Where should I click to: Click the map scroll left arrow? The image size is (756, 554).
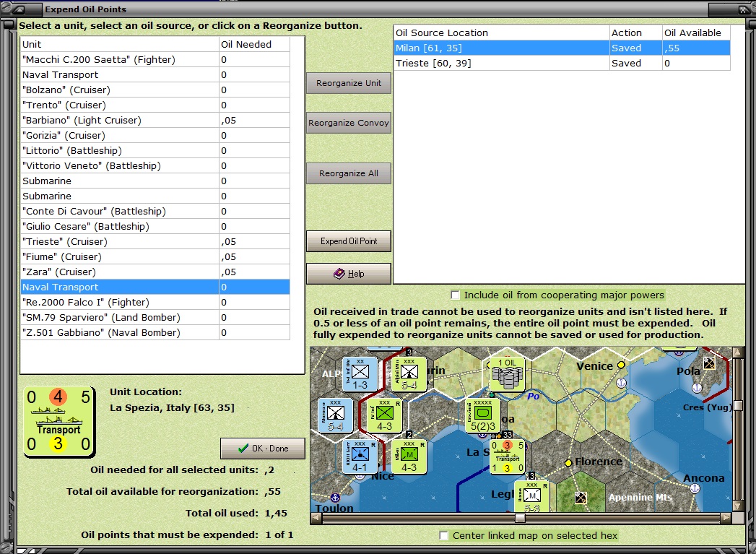tap(316, 519)
